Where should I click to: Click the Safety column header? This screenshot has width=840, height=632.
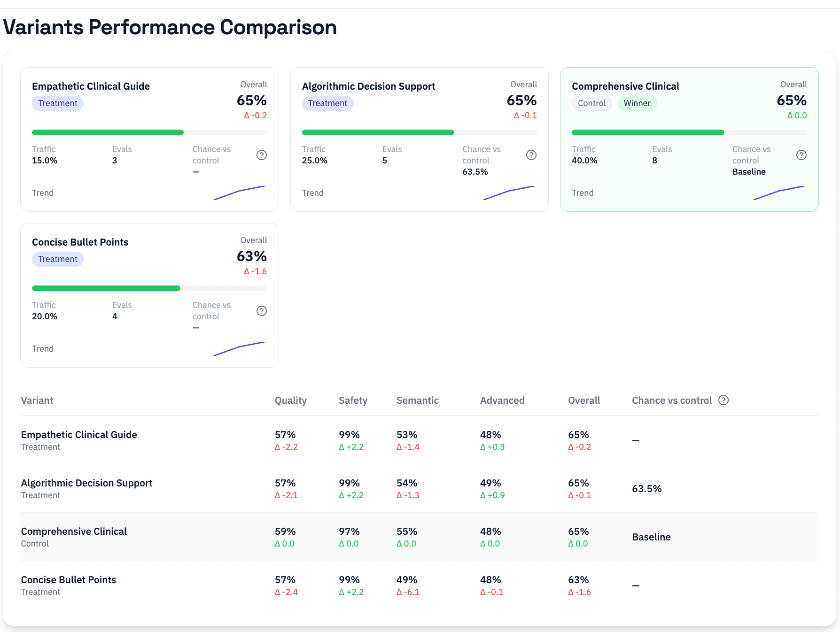pyautogui.click(x=353, y=401)
